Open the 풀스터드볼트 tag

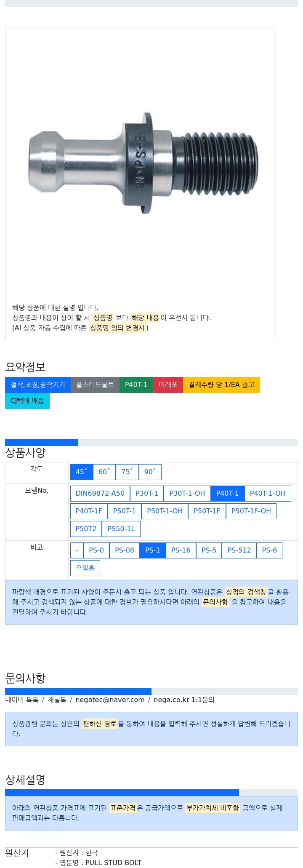[x=95, y=385]
